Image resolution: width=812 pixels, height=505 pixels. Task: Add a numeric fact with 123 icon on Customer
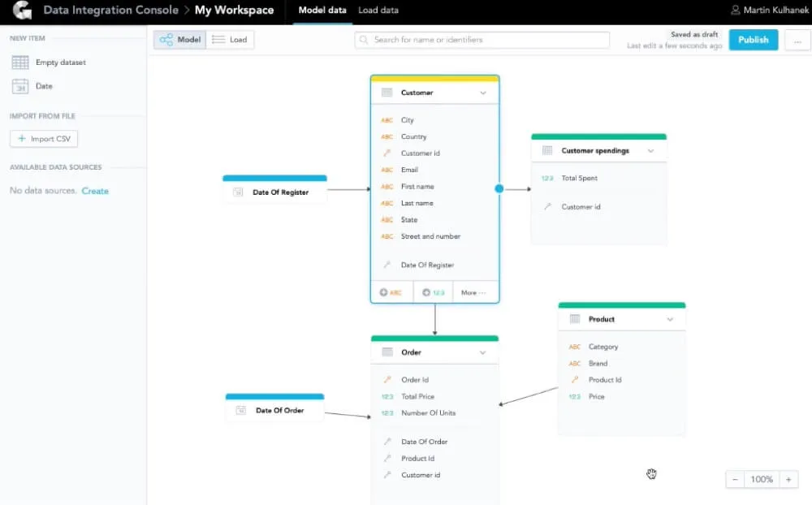click(x=433, y=291)
